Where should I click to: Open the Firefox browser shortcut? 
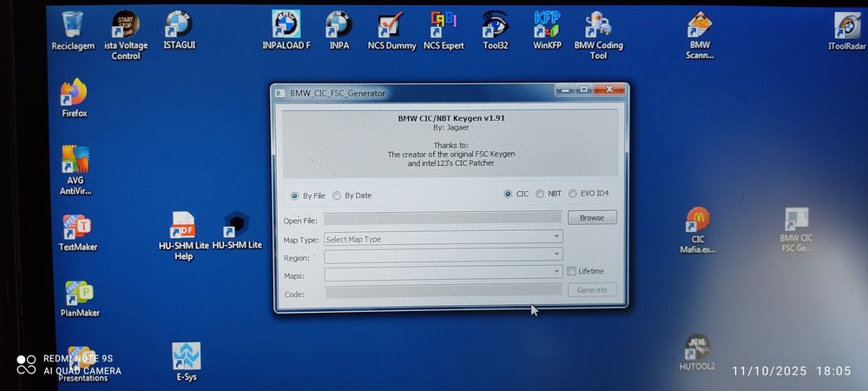pos(74,98)
